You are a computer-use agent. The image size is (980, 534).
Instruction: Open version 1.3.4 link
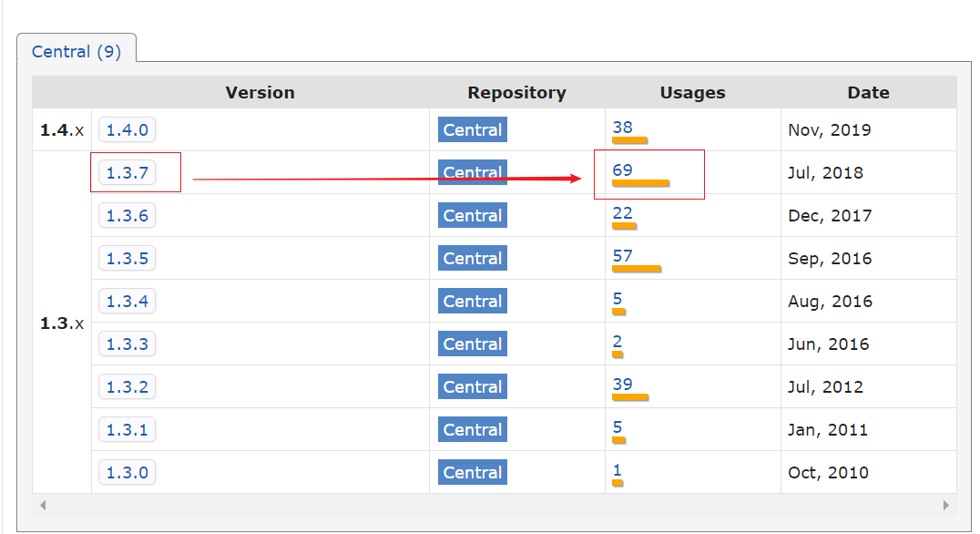point(127,302)
